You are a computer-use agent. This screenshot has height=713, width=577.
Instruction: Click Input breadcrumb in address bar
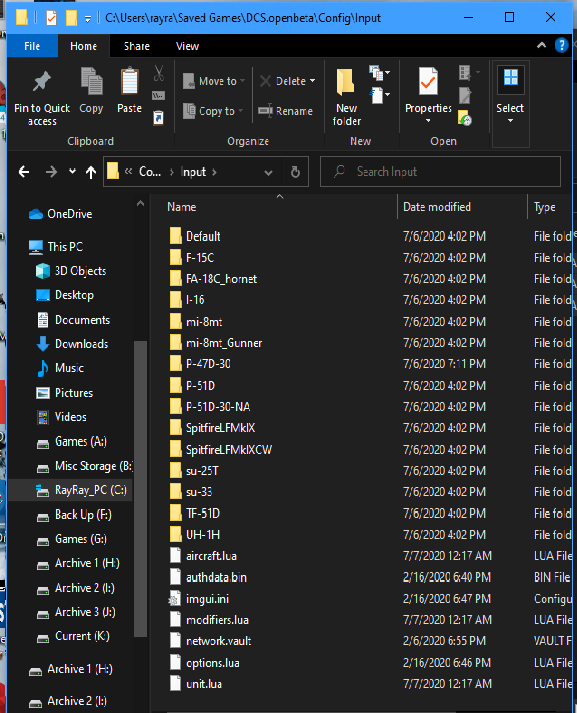tap(193, 172)
